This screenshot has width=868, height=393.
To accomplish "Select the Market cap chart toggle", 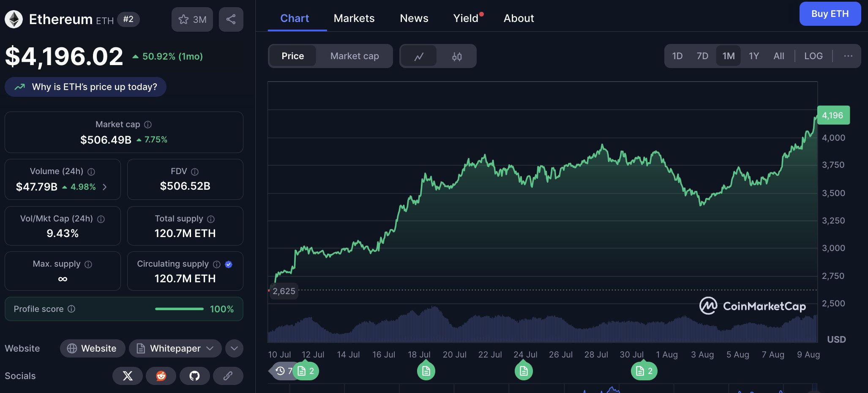I will click(x=355, y=56).
